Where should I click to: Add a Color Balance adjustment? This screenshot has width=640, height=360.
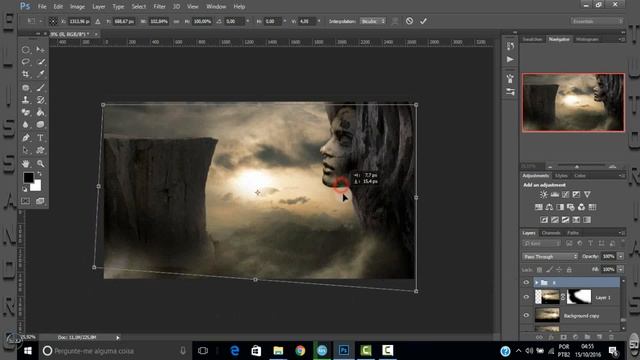(549, 207)
